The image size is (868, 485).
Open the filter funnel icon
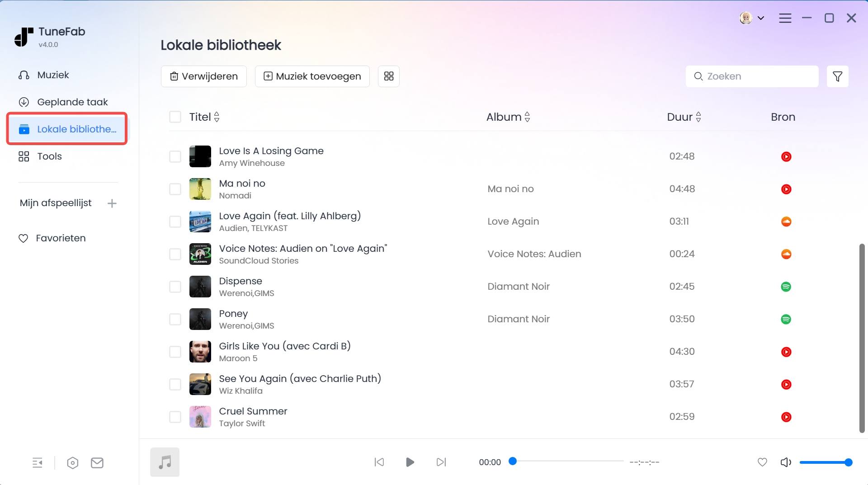837,76
